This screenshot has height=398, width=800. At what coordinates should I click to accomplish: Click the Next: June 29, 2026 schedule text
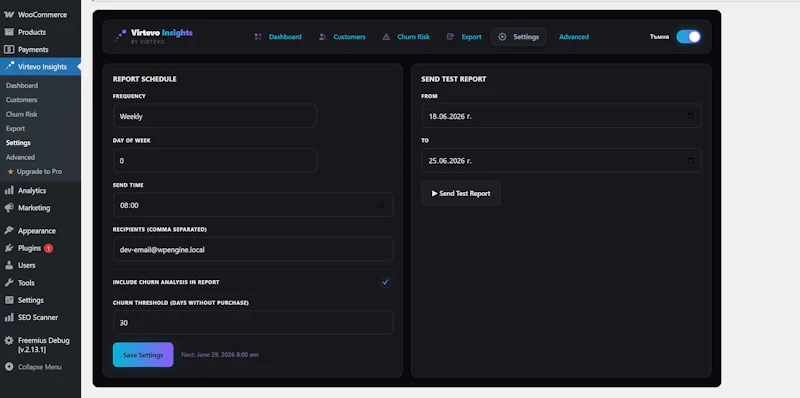point(220,355)
